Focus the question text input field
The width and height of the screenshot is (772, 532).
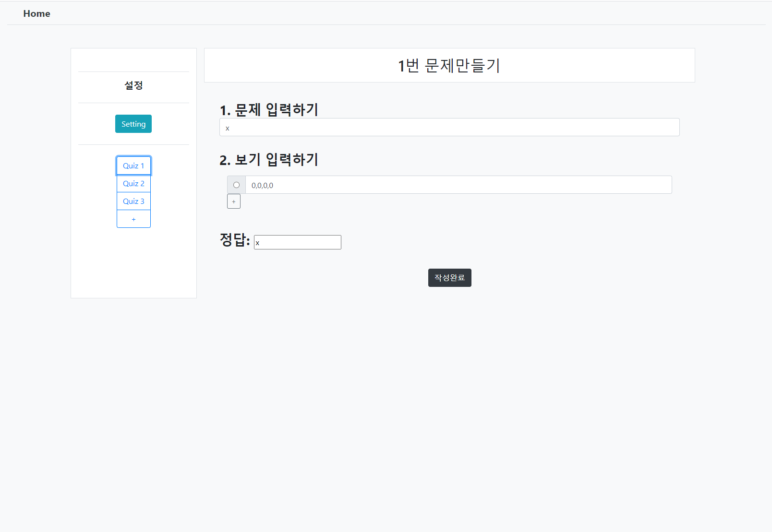click(449, 128)
